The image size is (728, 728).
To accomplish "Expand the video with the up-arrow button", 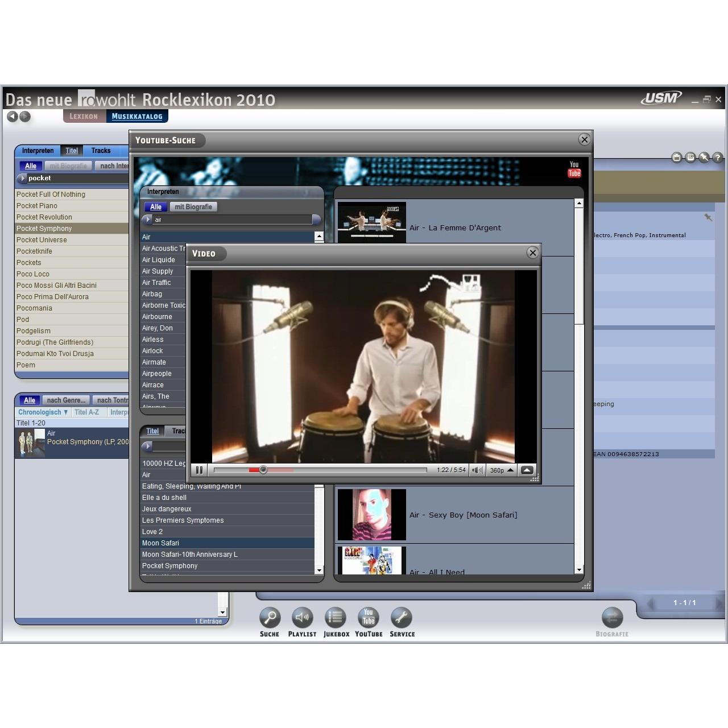I will click(x=527, y=470).
